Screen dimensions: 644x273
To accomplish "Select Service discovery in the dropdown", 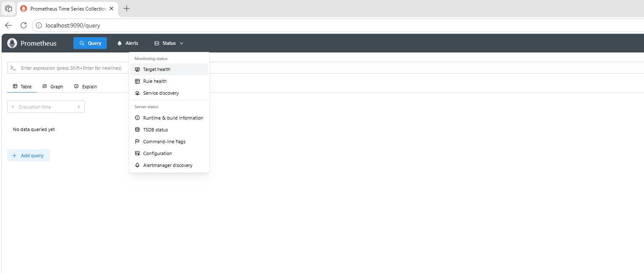I will (169, 93).
